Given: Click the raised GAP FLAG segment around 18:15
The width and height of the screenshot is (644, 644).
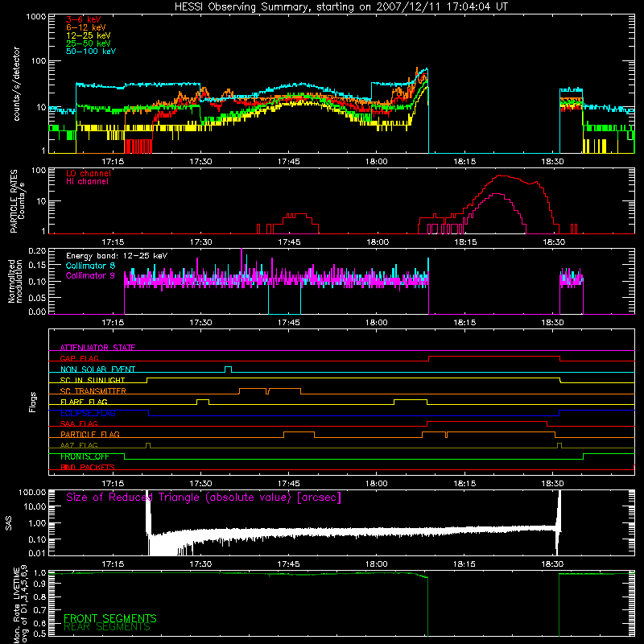Looking at the screenshot, I should pos(494,357).
